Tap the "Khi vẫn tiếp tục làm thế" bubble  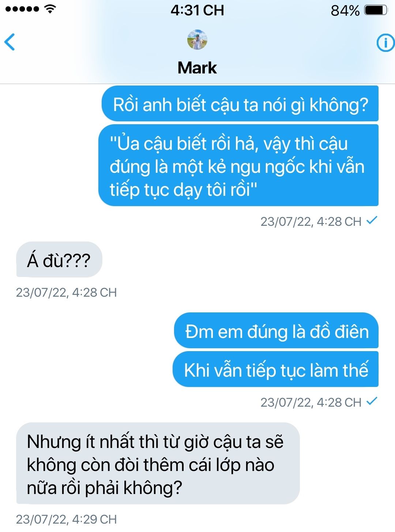(275, 369)
